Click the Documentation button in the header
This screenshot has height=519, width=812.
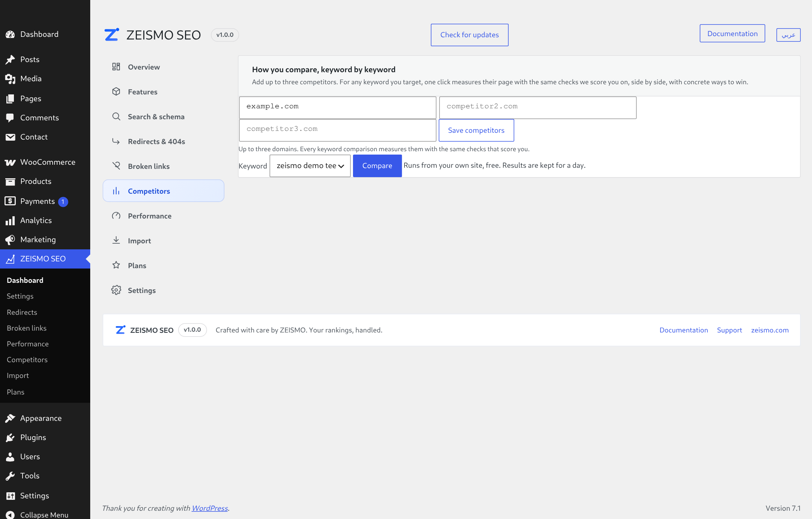732,33
